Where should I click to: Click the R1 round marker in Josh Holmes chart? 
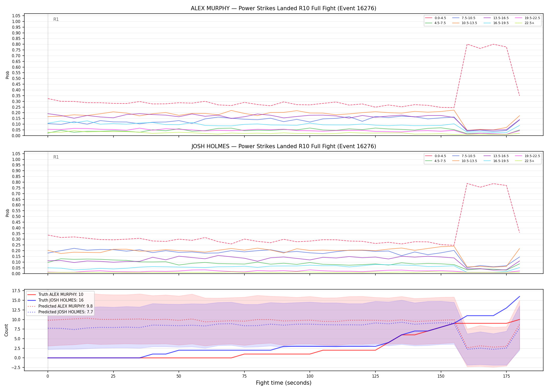point(56,157)
